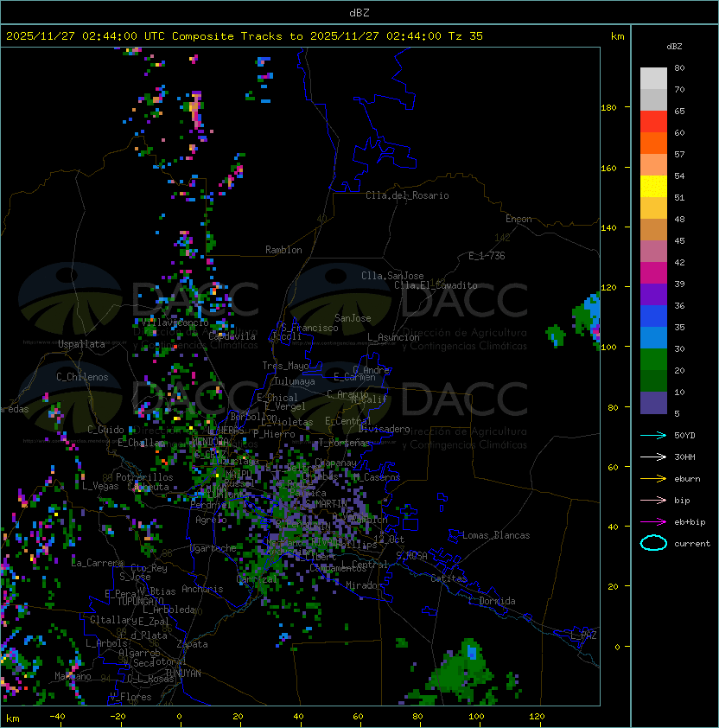Click the 'Anchoris' map label

coord(202,589)
